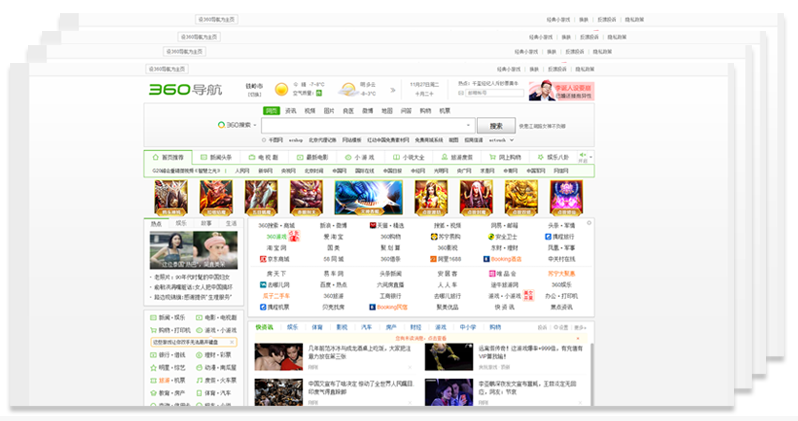798x421 pixels.
Task: Open the 电视剧 tab
Action: coord(264,157)
